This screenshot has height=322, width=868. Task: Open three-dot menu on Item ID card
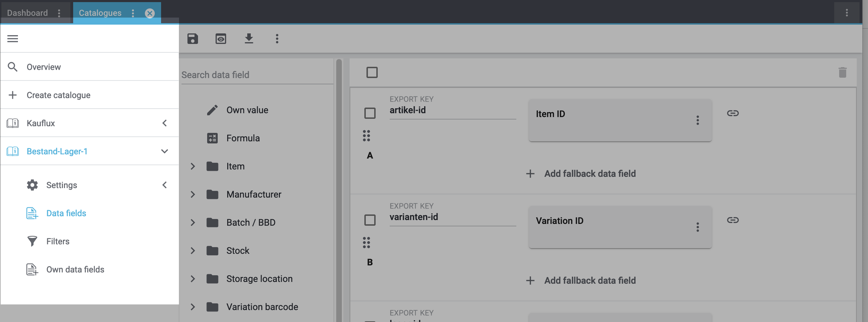pos(697,121)
